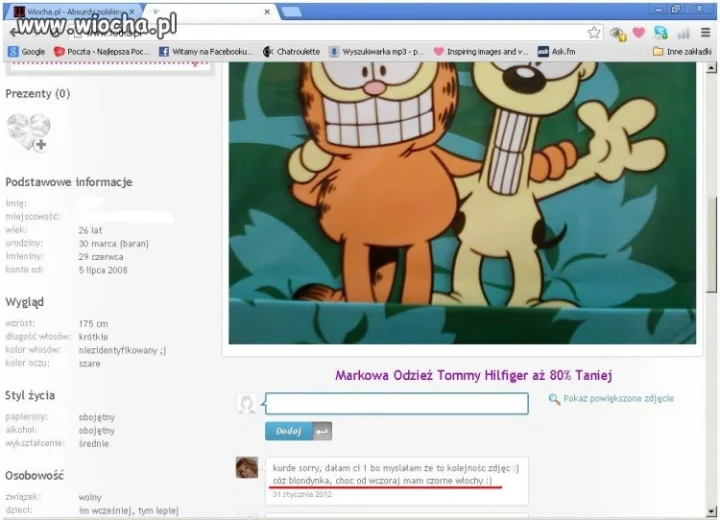Image resolution: width=720 pixels, height=520 pixels.
Task: Focus the comment text input field
Action: click(397, 403)
